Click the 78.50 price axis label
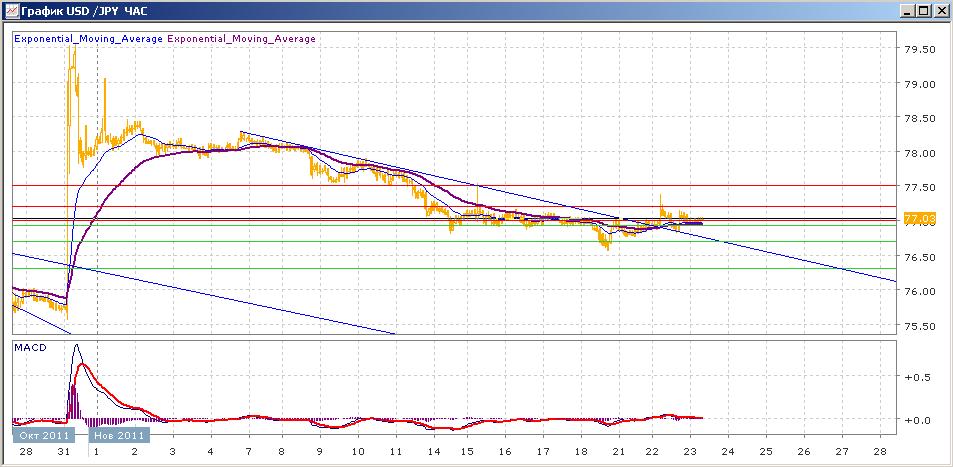 920,119
